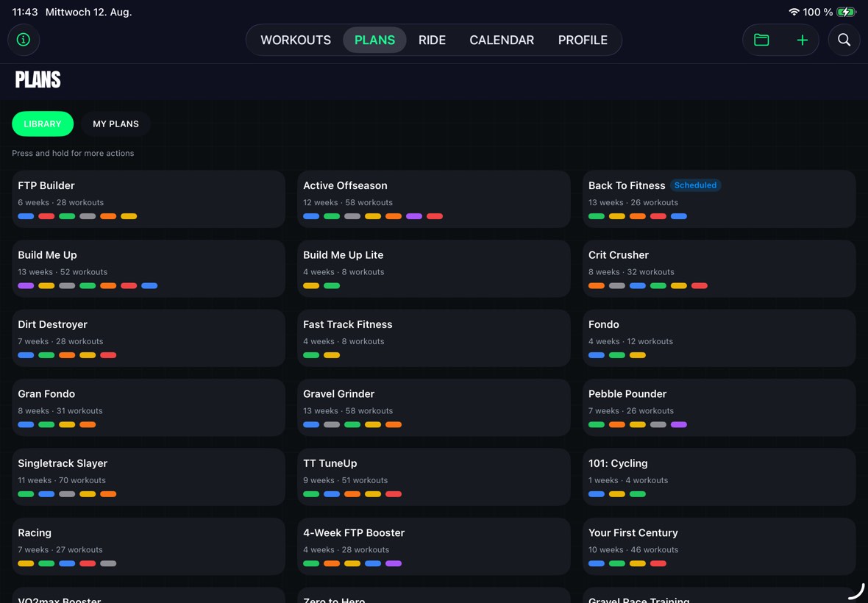Open the CALENDAR tab

coord(502,40)
